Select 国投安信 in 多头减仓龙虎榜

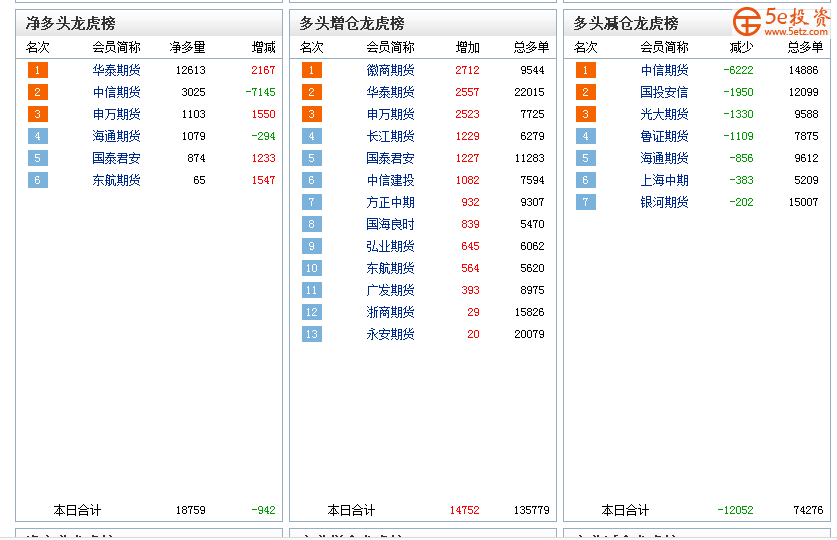click(x=665, y=92)
